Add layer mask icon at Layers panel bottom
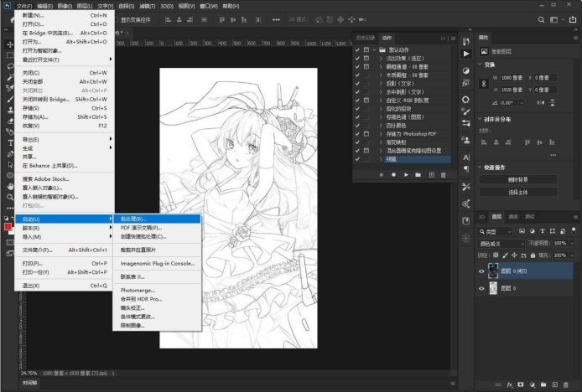The image size is (582, 392). [x=521, y=385]
